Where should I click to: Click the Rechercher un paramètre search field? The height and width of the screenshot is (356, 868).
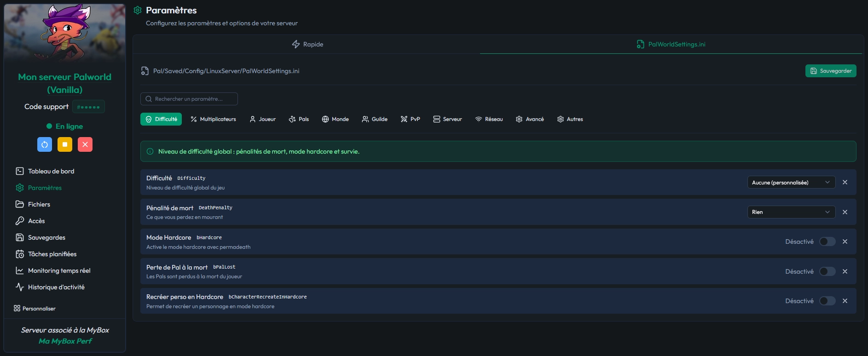[189, 99]
